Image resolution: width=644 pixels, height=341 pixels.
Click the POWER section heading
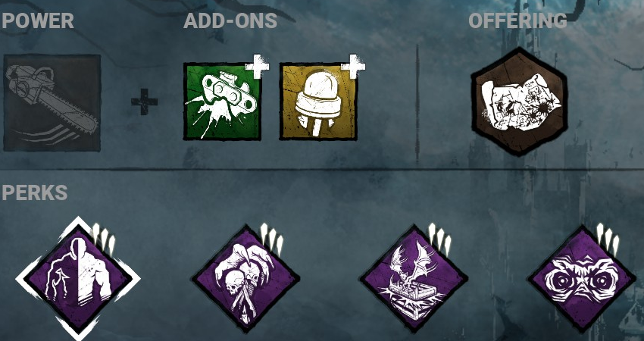[37, 21]
